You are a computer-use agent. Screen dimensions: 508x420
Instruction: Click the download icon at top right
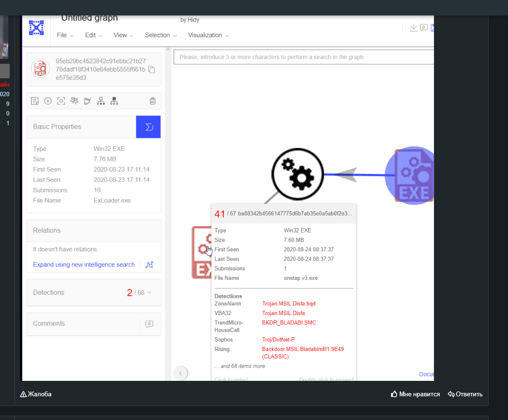(x=413, y=28)
